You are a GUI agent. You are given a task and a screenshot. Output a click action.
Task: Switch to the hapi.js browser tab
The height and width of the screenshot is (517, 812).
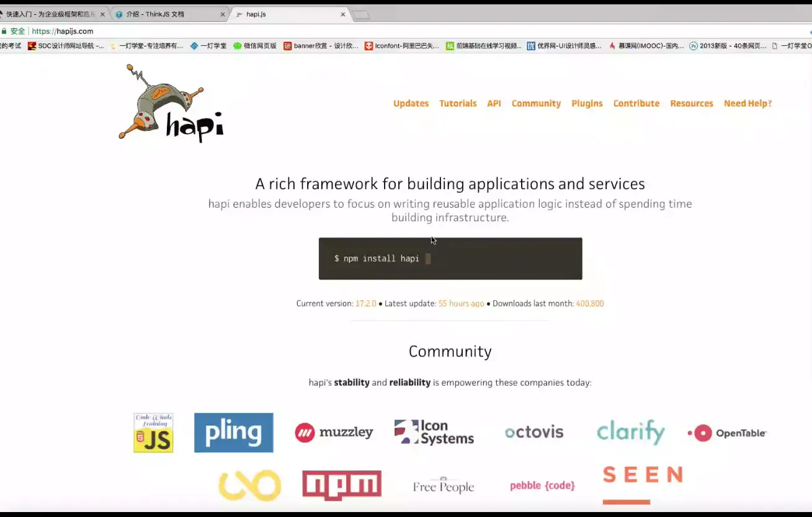point(292,14)
